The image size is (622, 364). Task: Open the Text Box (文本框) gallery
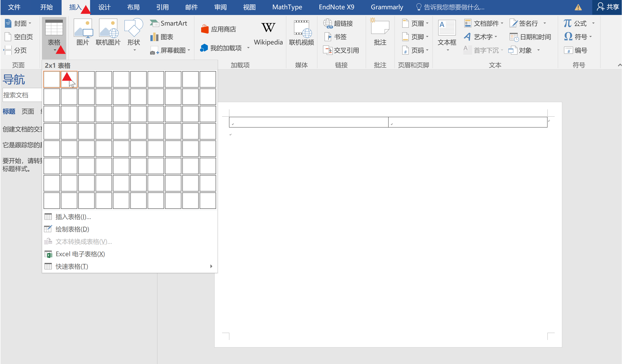point(447,35)
